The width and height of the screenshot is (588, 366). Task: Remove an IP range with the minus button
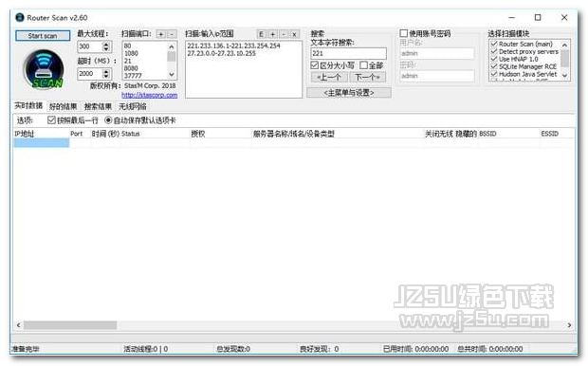click(284, 34)
